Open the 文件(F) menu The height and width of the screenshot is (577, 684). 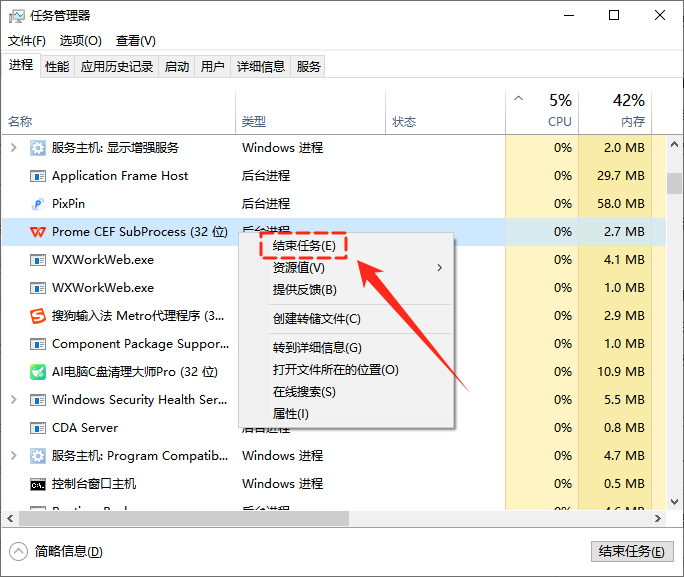(x=27, y=41)
